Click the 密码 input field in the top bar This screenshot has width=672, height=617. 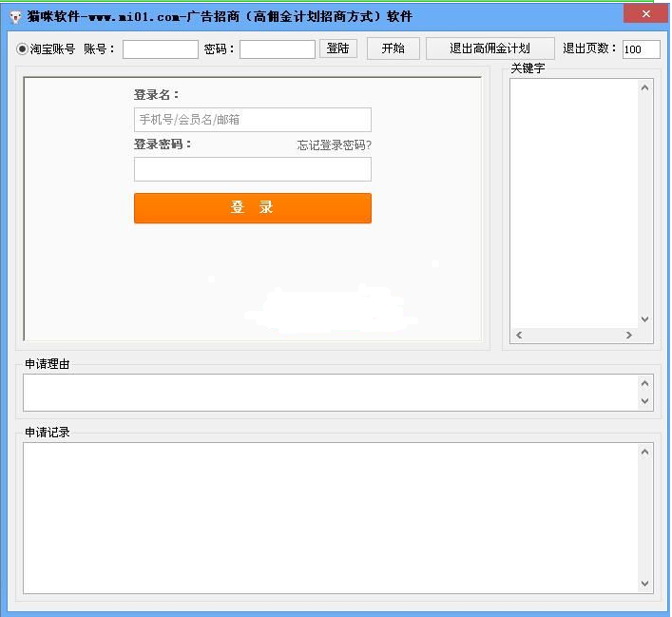[x=278, y=48]
